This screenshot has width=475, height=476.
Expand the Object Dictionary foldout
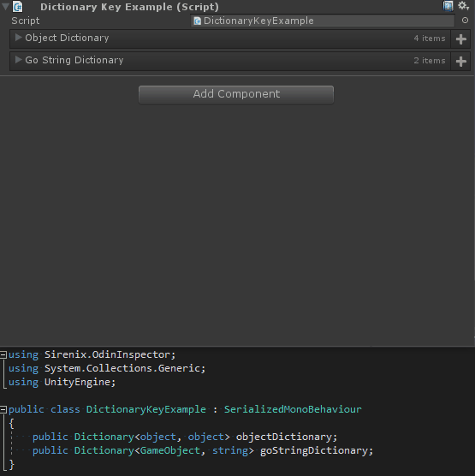click(18, 38)
